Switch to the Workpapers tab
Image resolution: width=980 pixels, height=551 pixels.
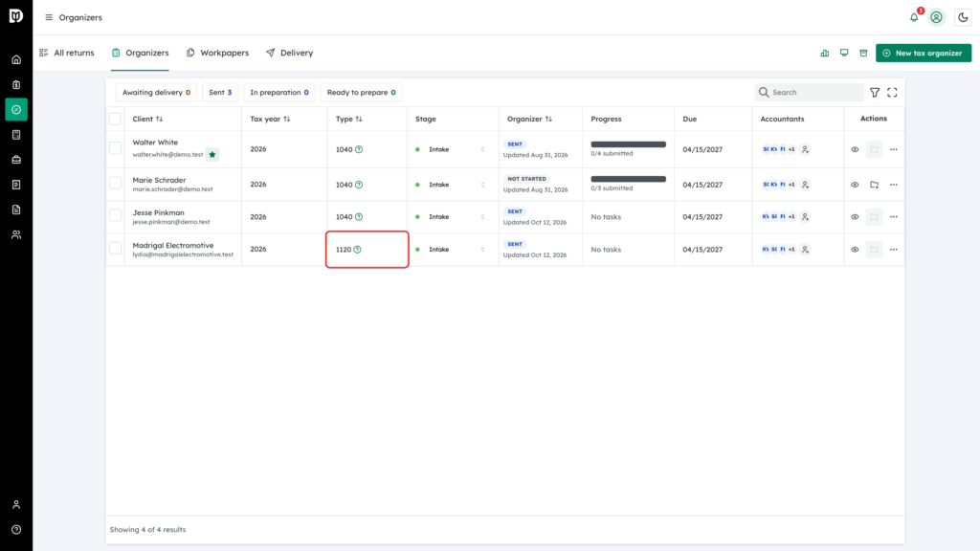coord(217,54)
